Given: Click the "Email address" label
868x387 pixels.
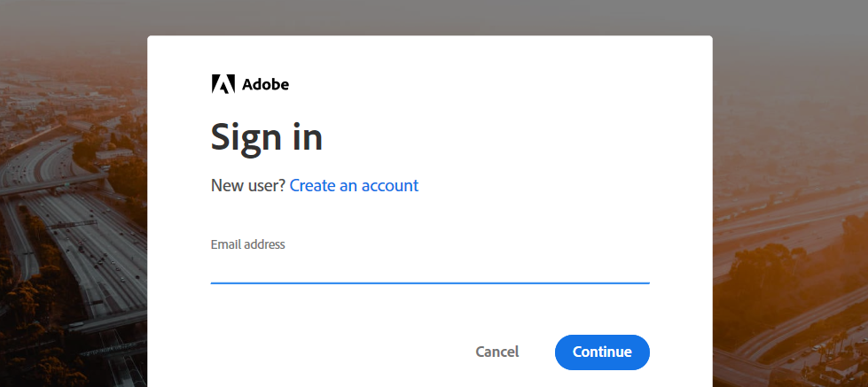Looking at the screenshot, I should (247, 244).
